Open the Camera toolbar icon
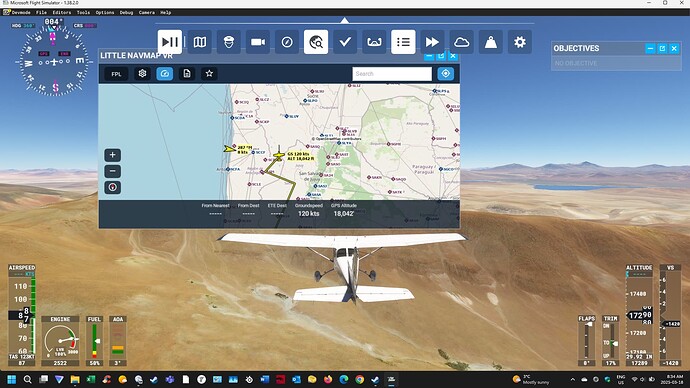The width and height of the screenshot is (690, 388). (258, 42)
